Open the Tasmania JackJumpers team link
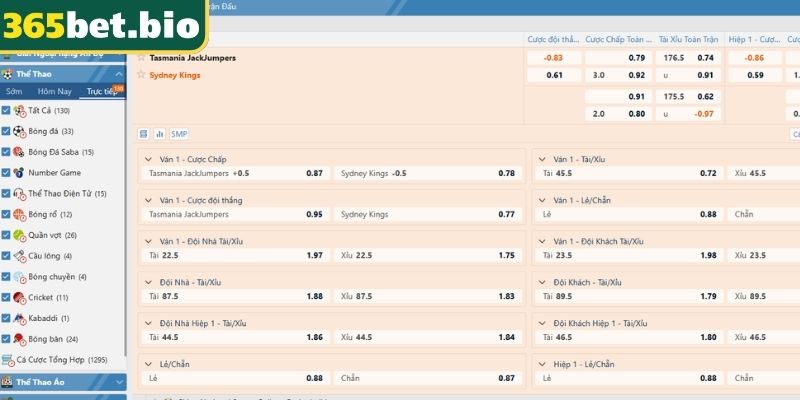Screen dimensions: 800x400 click(x=192, y=58)
